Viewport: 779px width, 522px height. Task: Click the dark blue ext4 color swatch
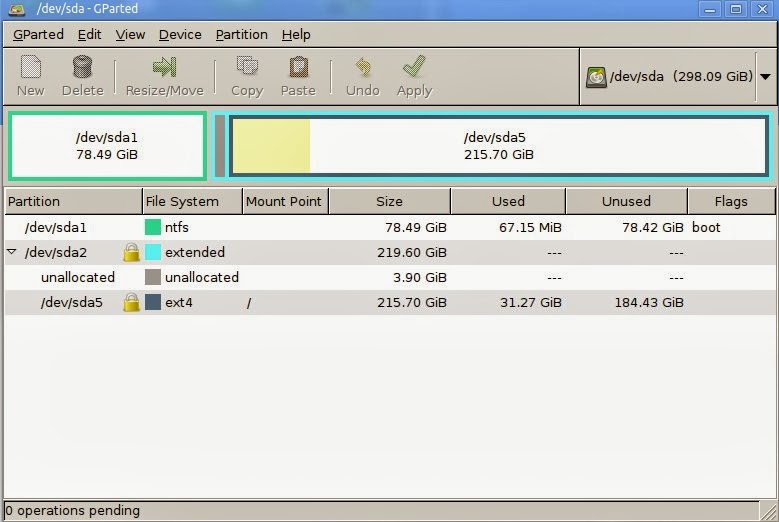coord(153,301)
